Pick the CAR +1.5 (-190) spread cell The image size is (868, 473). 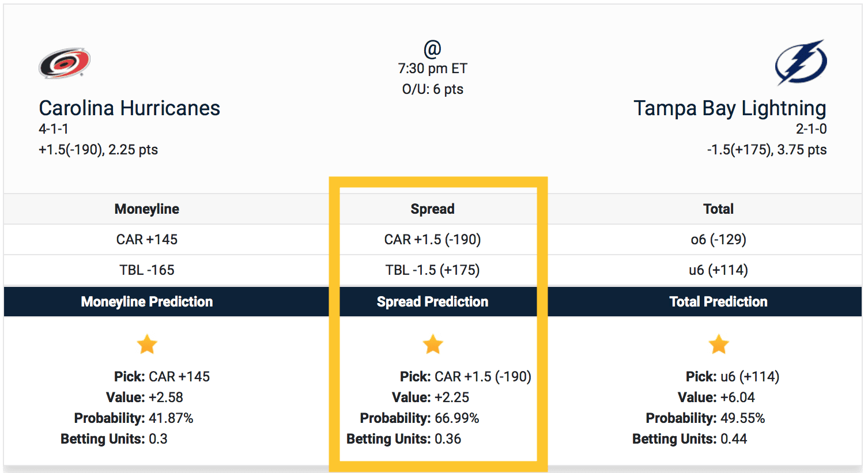pos(433,240)
